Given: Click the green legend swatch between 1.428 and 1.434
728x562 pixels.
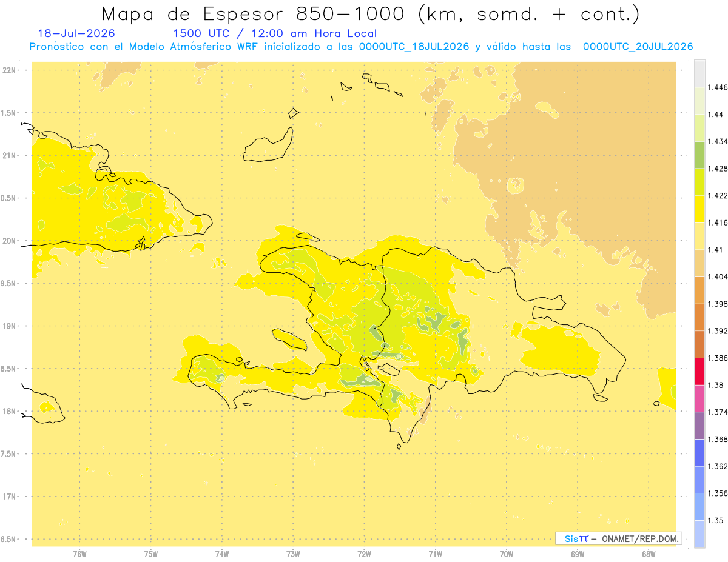Looking at the screenshot, I should 699,155.
